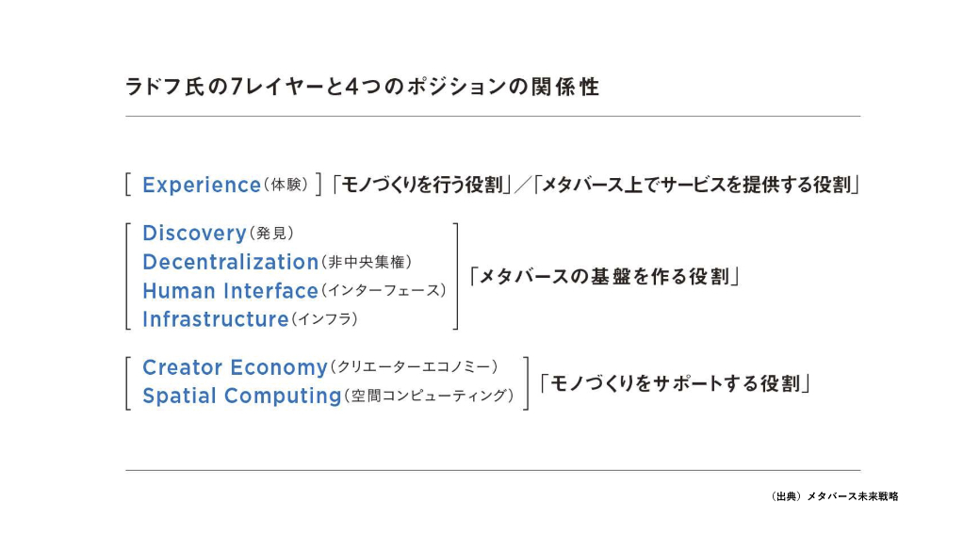Select the Decentralization layer label
Viewport: 980px width, 551px height.
click(231, 262)
